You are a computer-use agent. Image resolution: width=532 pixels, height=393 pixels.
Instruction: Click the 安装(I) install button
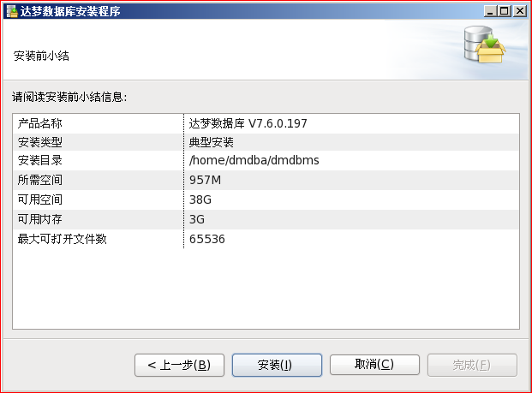coord(277,365)
